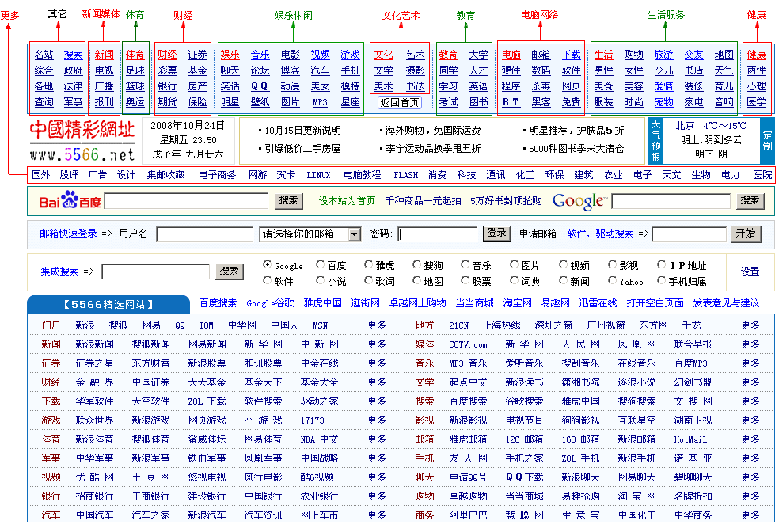This screenshot has height=532, width=779.
Task: Open the 名站 link in top navigation
Action: click(44, 55)
